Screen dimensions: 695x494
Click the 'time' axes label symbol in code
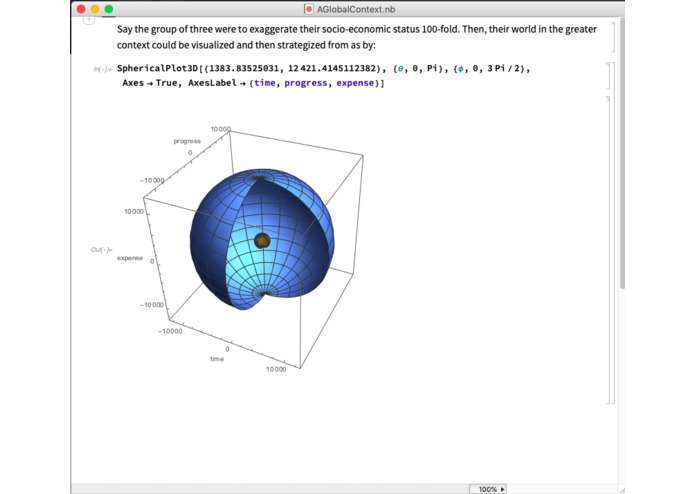(265, 83)
